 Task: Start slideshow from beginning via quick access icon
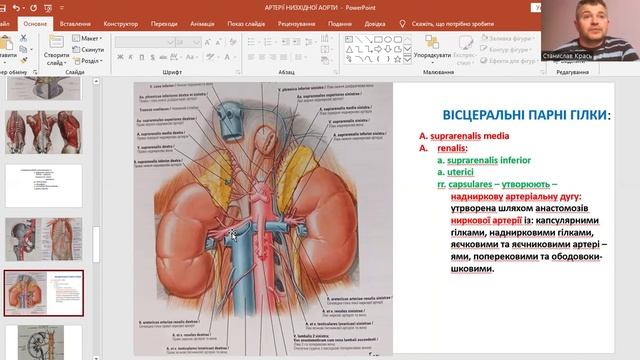48,8
